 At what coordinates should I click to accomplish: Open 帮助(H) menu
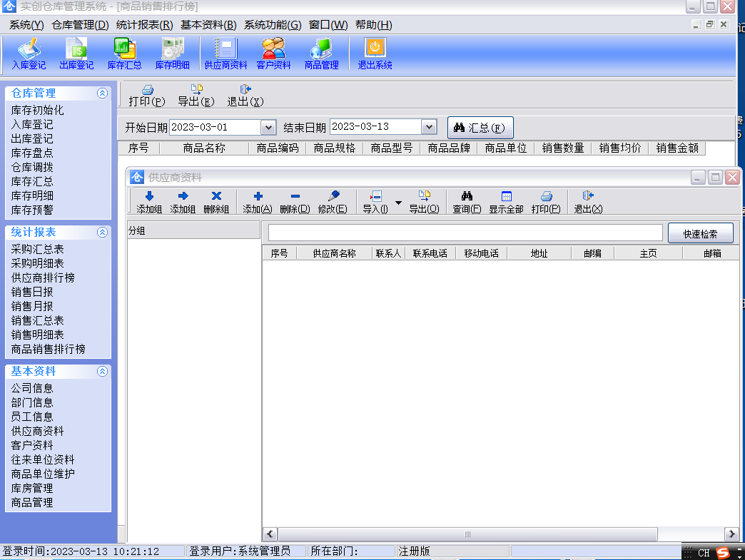[x=373, y=25]
